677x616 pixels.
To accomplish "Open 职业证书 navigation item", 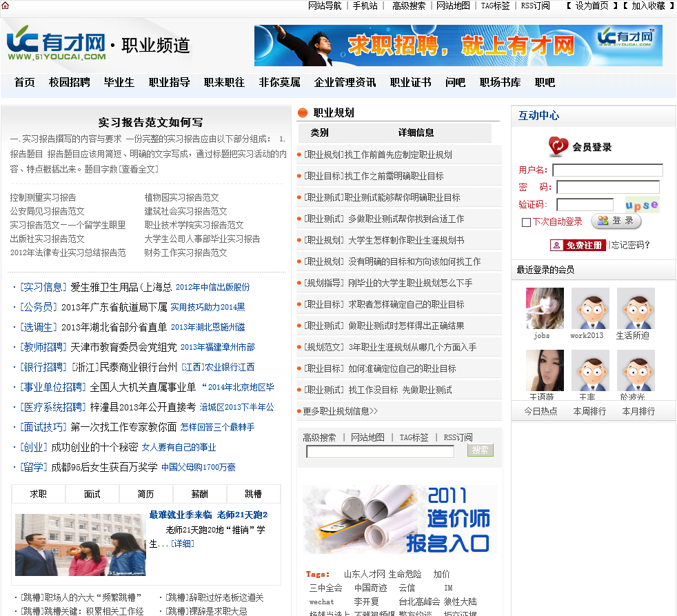I will pyautogui.click(x=411, y=82).
